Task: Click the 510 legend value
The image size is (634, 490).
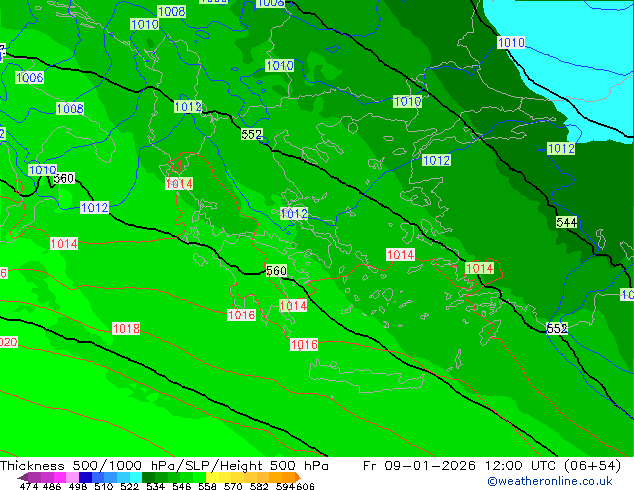Action: (104, 486)
